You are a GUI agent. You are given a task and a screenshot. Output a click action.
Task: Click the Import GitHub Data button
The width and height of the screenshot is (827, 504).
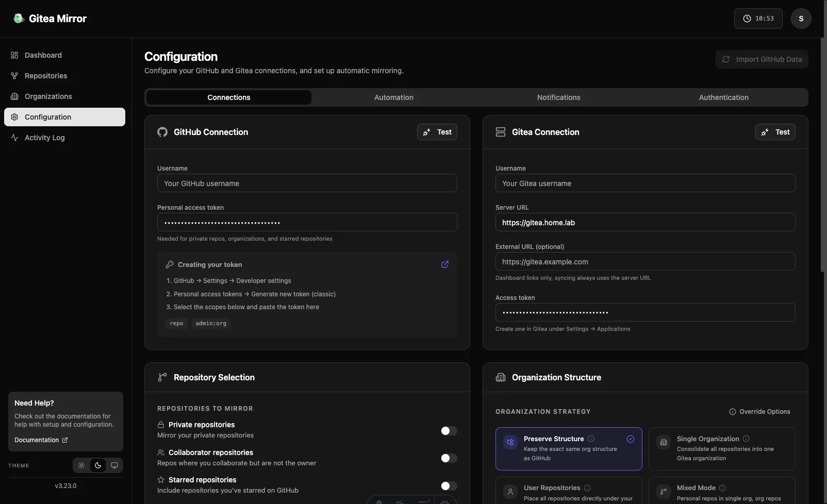(762, 59)
